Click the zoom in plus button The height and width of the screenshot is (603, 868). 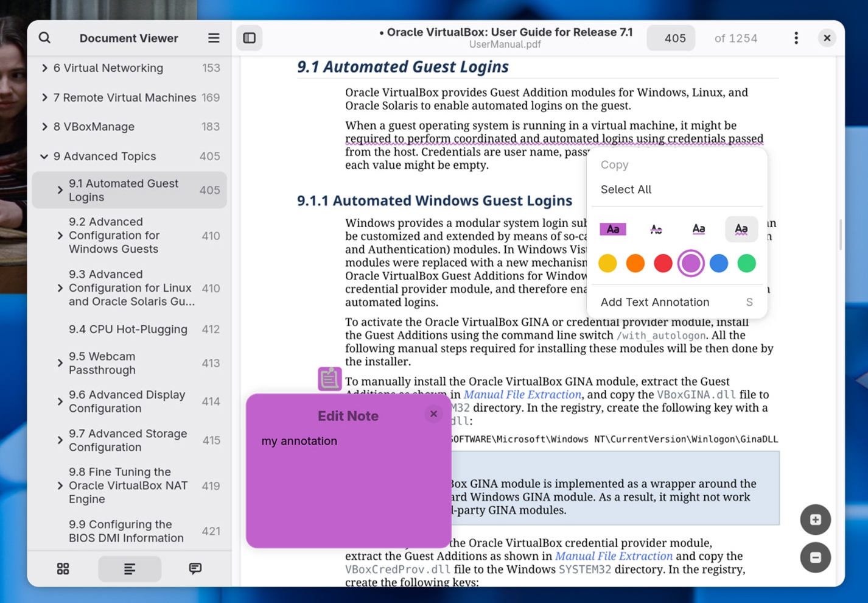point(816,520)
